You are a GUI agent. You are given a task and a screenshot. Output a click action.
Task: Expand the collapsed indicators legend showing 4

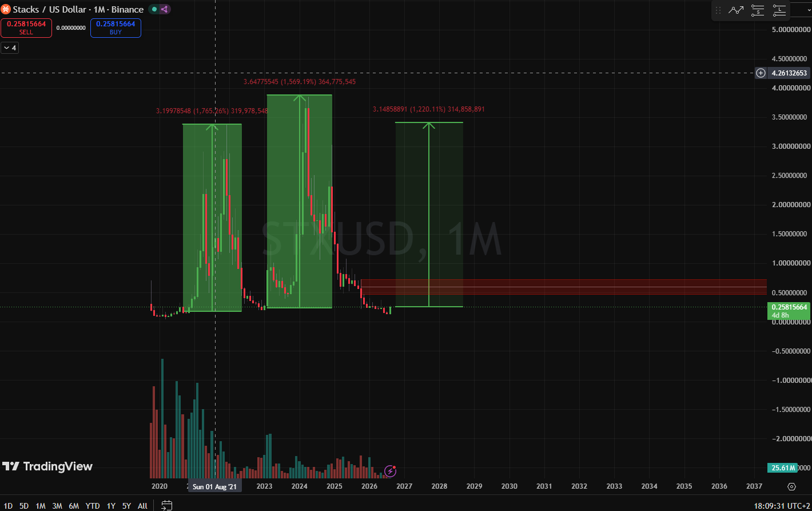tap(10, 48)
